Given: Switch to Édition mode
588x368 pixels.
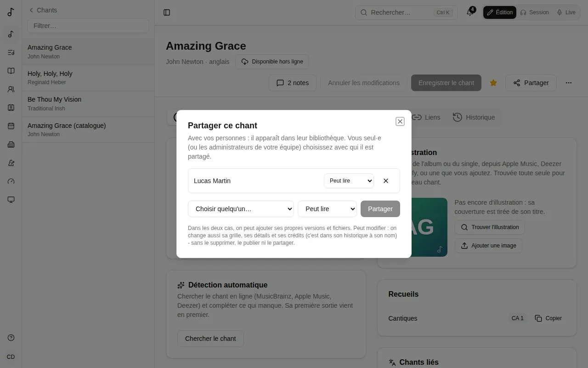Looking at the screenshot, I should click(500, 12).
